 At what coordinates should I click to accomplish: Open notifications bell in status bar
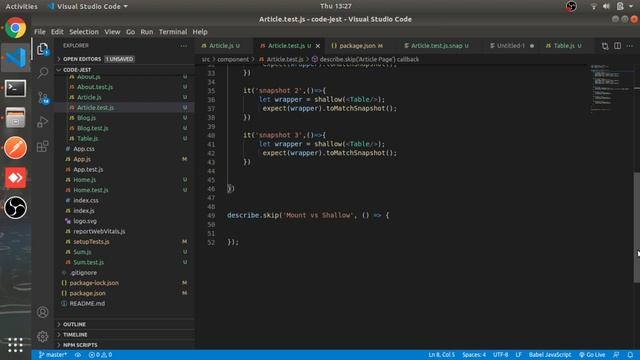630,355
